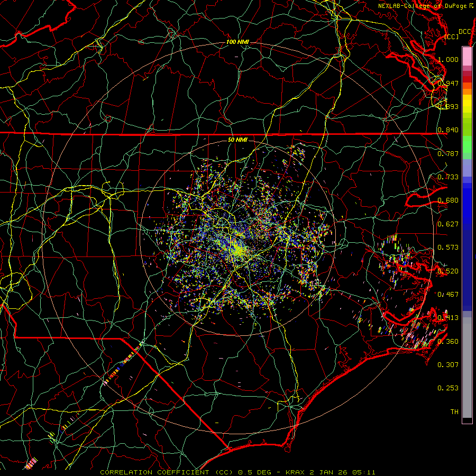Select the 0.573 value on color scale
The height and width of the screenshot is (476, 476).
click(x=448, y=247)
